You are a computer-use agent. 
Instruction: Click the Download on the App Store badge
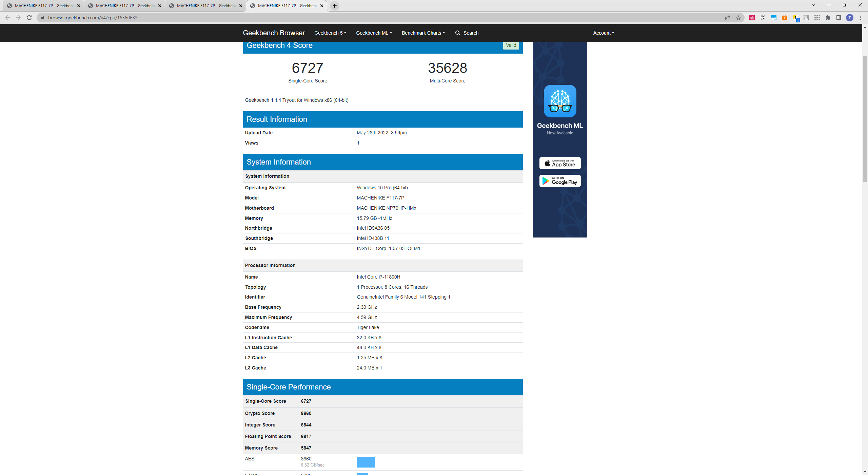click(560, 163)
